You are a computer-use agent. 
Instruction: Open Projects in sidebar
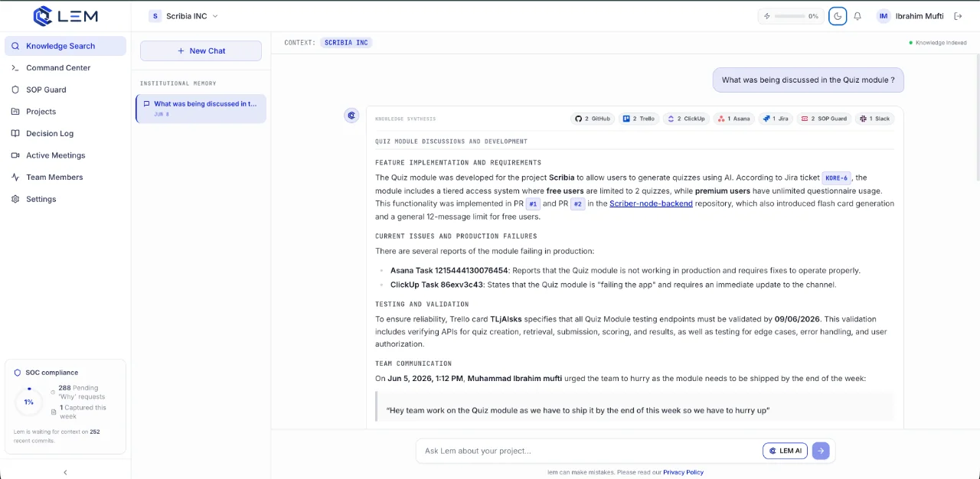click(x=65, y=111)
